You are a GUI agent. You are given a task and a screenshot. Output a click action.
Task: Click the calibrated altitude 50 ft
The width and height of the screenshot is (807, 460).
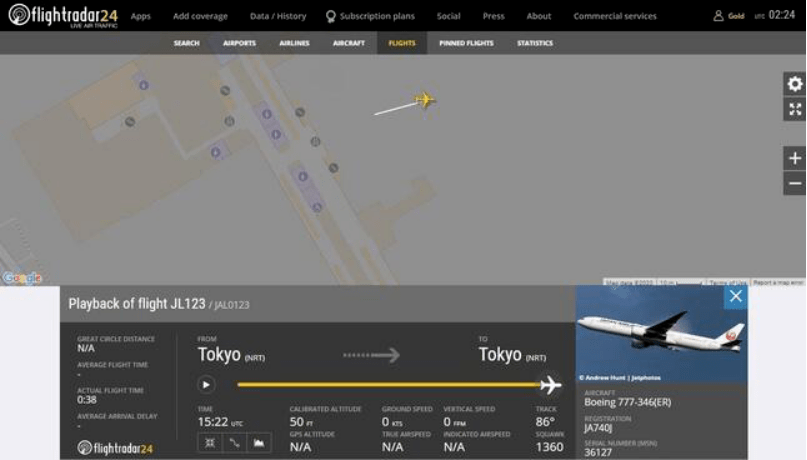tap(301, 422)
